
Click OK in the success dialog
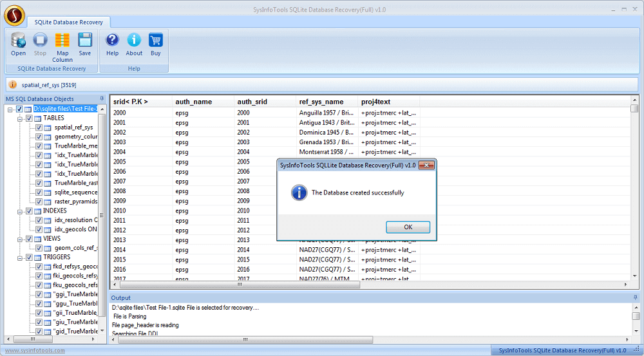[408, 227]
